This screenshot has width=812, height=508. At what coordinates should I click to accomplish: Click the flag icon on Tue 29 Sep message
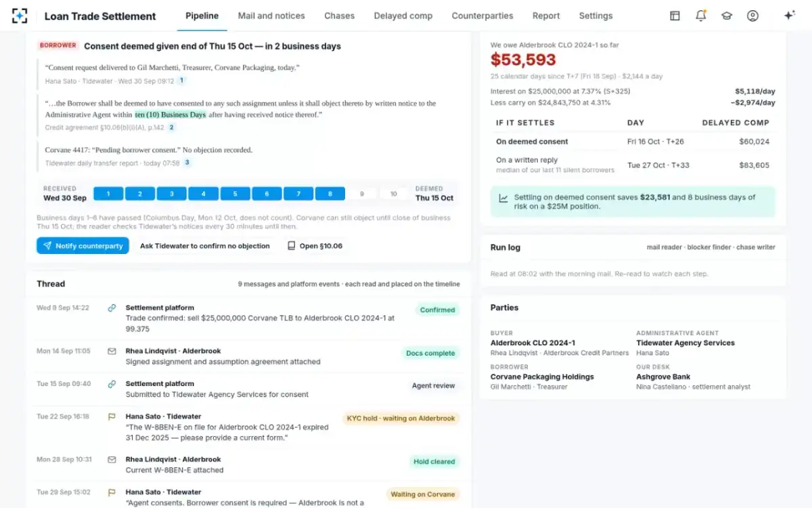pos(112,492)
